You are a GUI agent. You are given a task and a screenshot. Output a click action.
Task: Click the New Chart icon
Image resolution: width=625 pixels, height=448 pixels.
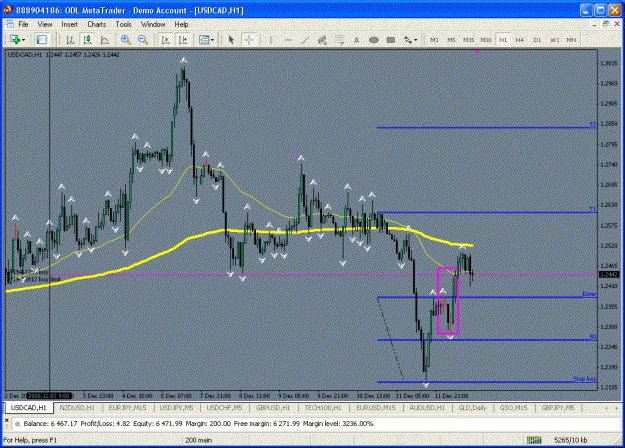[x=15, y=40]
